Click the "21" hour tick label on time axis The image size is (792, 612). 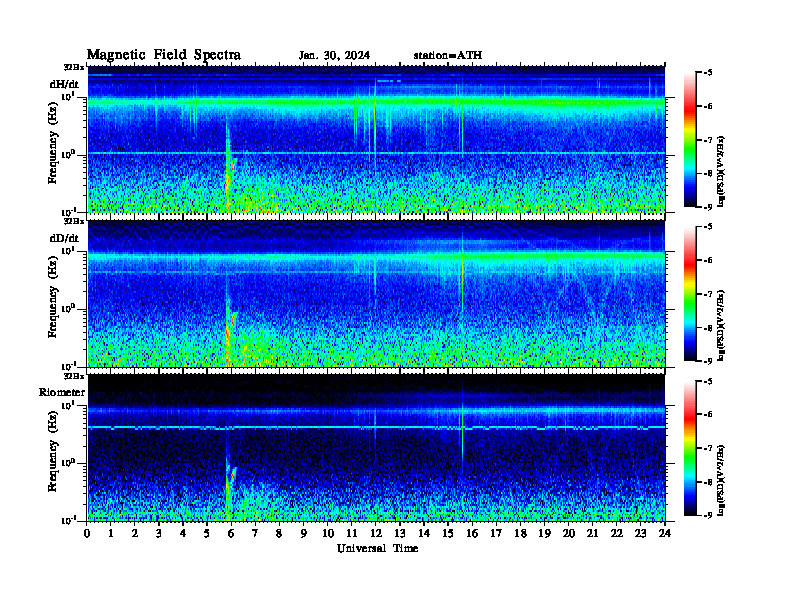pos(592,534)
